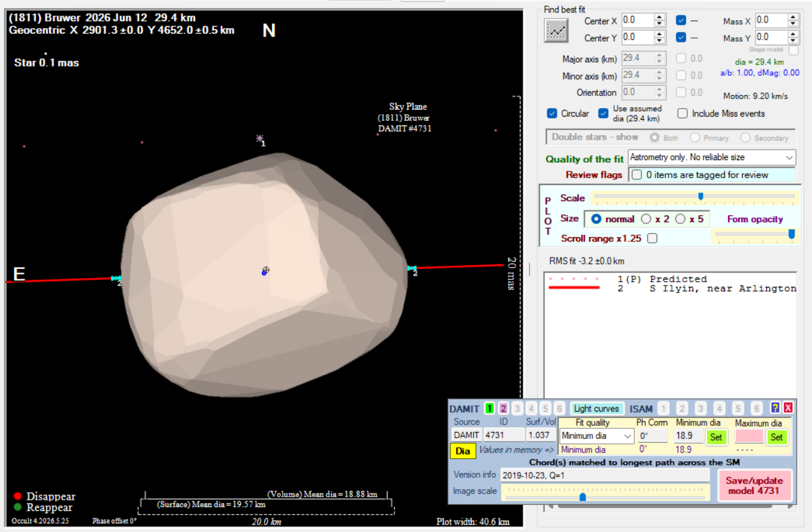Click Save/update model 4731 button
Screen dimensions: 812x532
click(x=754, y=485)
